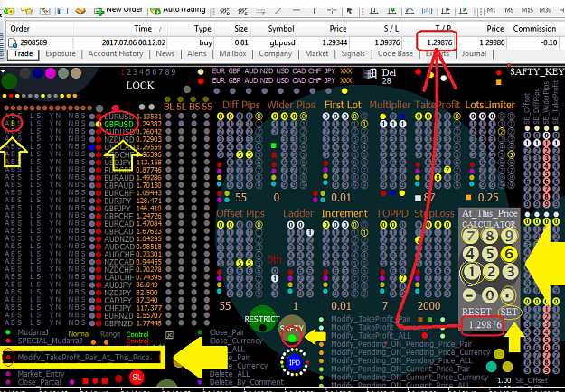The image size is (565, 392).
Task: Open the Mailbox tab
Action: [x=232, y=53]
